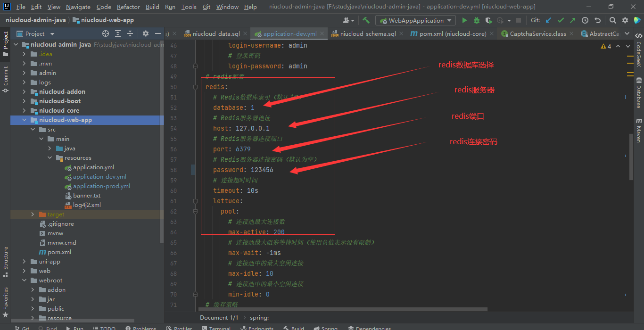The height and width of the screenshot is (330, 644).
Task: Open application-prod.yml in project tree
Action: (101, 186)
